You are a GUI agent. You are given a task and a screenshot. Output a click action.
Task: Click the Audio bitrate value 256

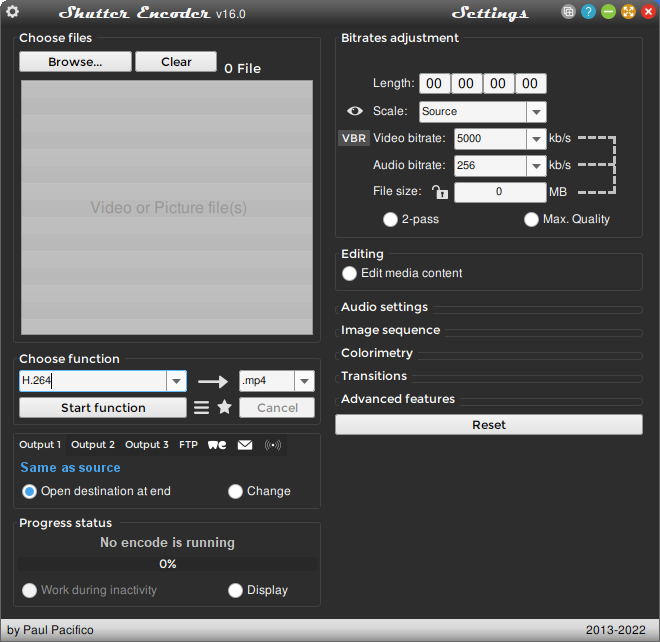[x=490, y=166]
